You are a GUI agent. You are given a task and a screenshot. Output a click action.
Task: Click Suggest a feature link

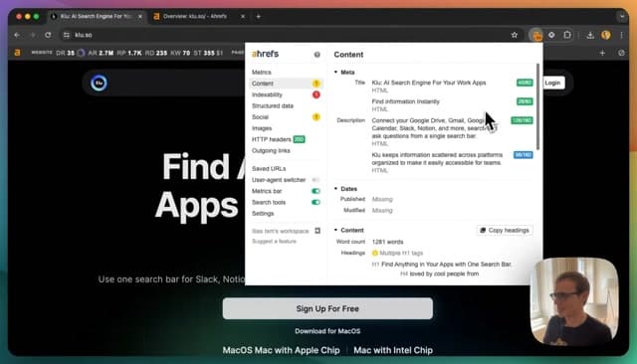[275, 242]
